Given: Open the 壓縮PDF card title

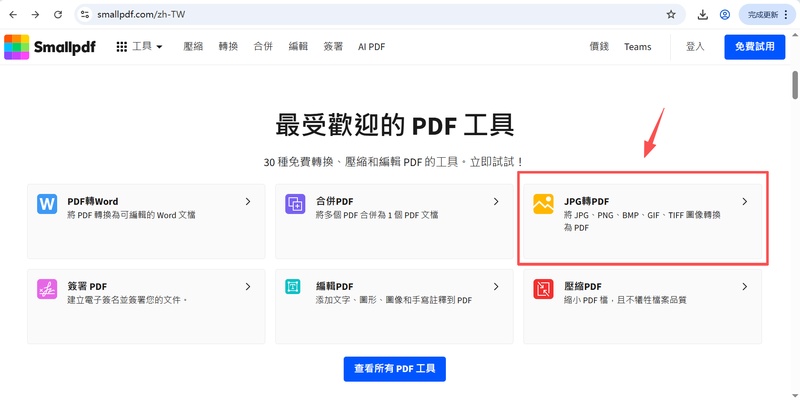Looking at the screenshot, I should pyautogui.click(x=583, y=287).
